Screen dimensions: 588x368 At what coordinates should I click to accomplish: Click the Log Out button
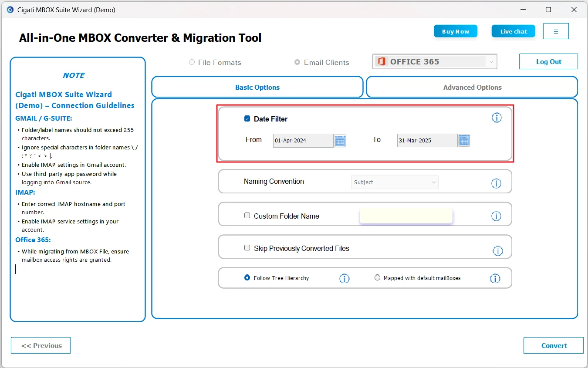[548, 62]
